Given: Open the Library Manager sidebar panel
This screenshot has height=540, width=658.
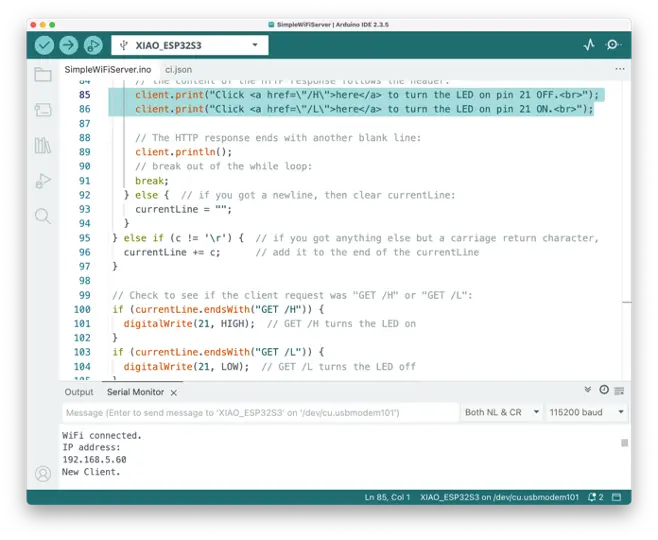Looking at the screenshot, I should pos(43,145).
